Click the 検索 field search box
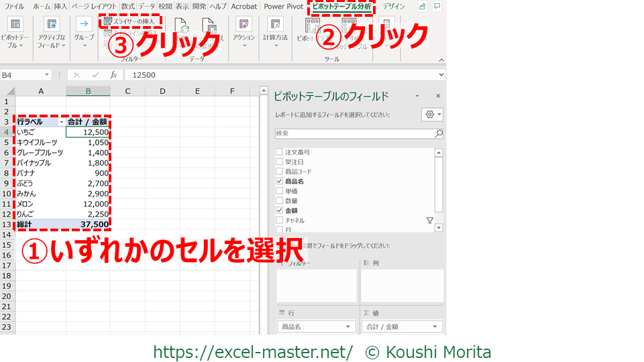The height and width of the screenshot is (362, 644). (356, 133)
